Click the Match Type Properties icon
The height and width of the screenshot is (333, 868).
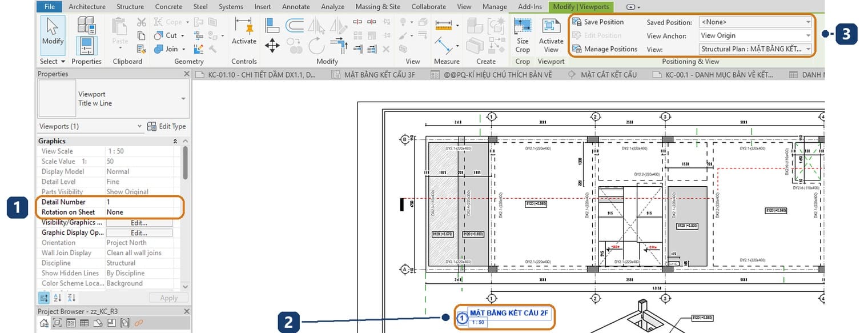[142, 49]
